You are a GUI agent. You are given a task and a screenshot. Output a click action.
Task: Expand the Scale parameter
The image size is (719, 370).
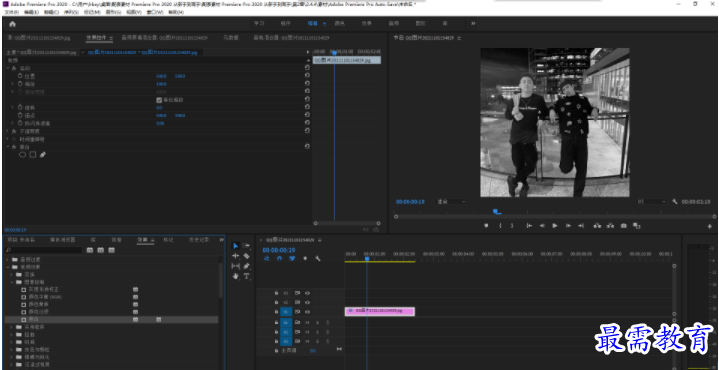[x=12, y=84]
